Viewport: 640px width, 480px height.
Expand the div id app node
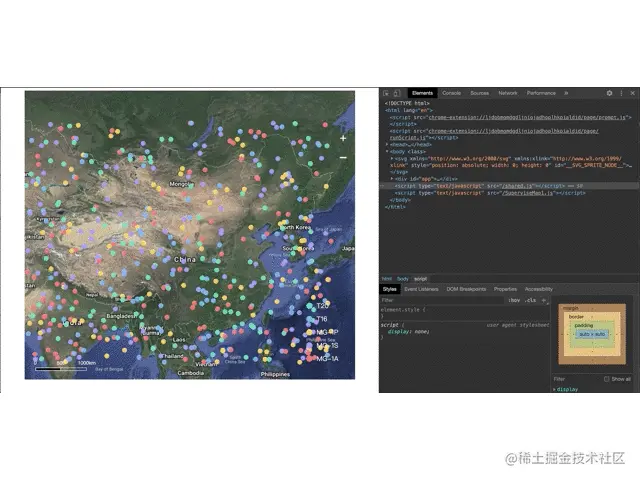[392, 179]
